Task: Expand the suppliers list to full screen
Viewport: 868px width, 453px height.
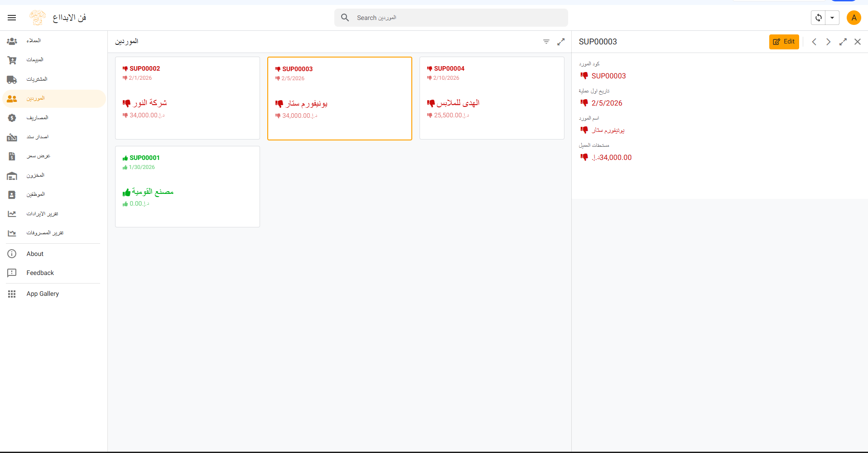Action: tap(561, 42)
